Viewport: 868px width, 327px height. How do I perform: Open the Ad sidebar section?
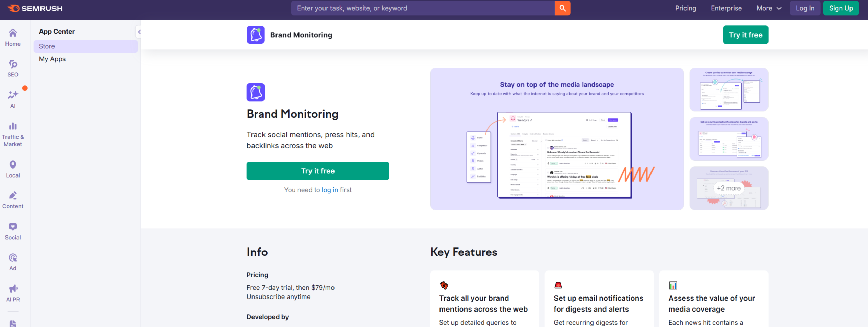(13, 262)
